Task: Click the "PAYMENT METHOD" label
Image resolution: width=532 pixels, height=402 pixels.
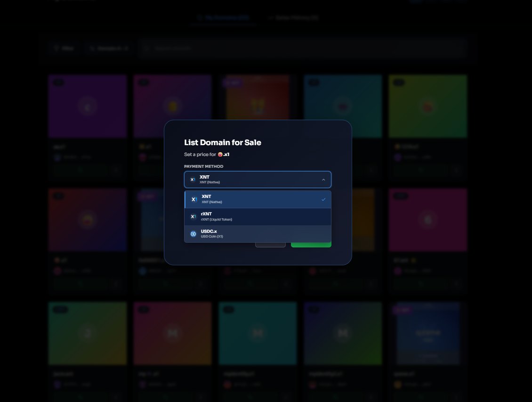Action: (x=203, y=166)
